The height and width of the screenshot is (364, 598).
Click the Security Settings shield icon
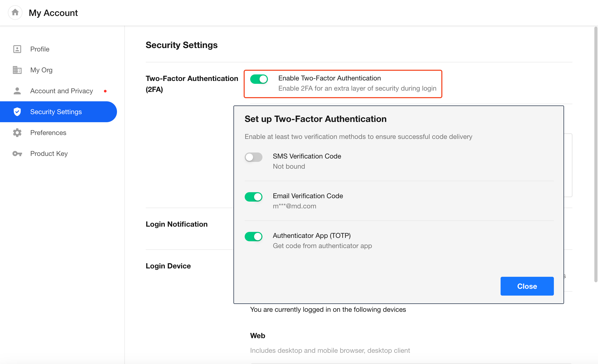pyautogui.click(x=17, y=112)
